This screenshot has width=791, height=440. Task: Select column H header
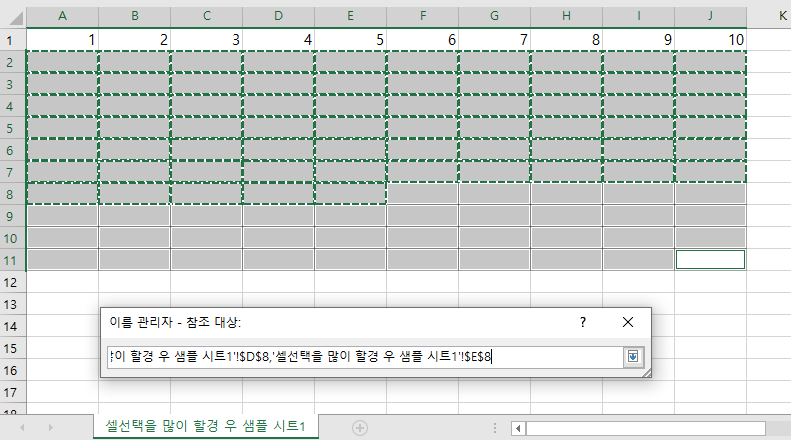click(567, 17)
